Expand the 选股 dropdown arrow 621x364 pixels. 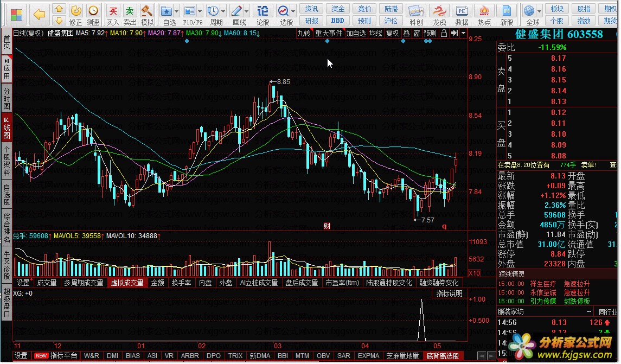click(293, 11)
